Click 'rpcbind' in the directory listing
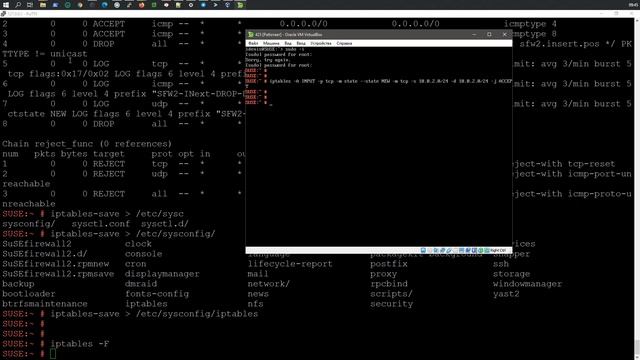The height and width of the screenshot is (360, 640). (389, 284)
